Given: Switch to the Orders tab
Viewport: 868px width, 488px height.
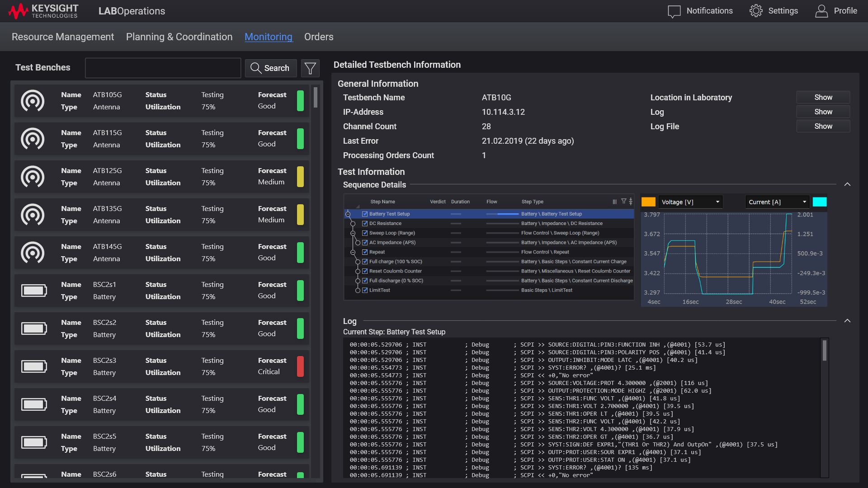Looking at the screenshot, I should pyautogui.click(x=319, y=37).
